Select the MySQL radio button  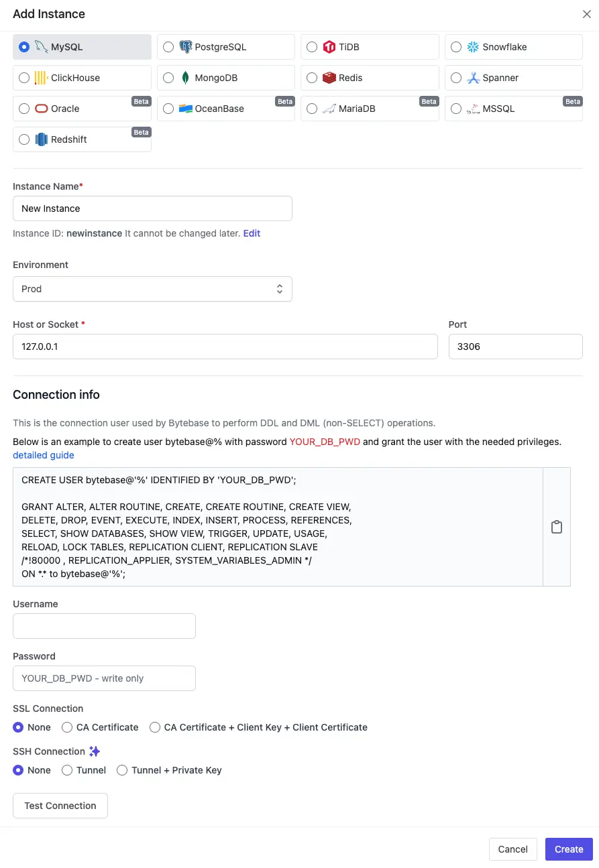24,47
